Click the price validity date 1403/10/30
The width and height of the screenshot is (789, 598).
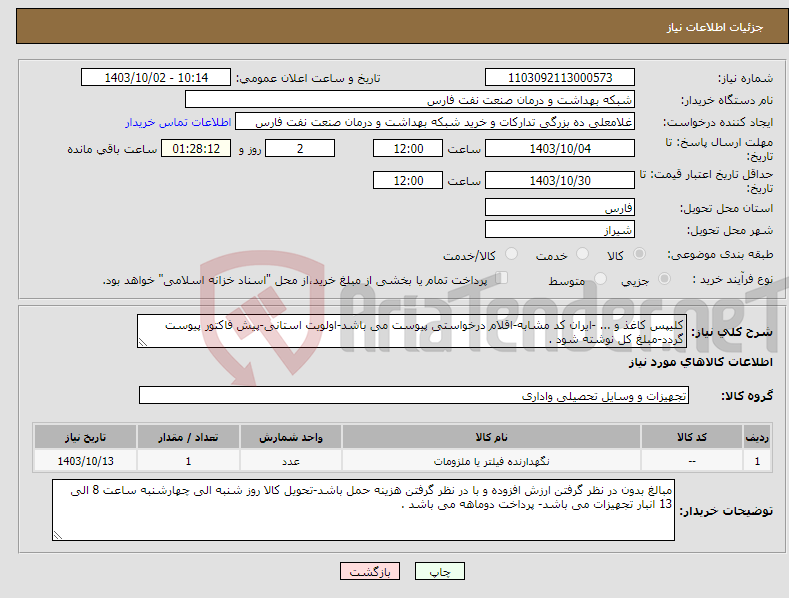(560, 180)
